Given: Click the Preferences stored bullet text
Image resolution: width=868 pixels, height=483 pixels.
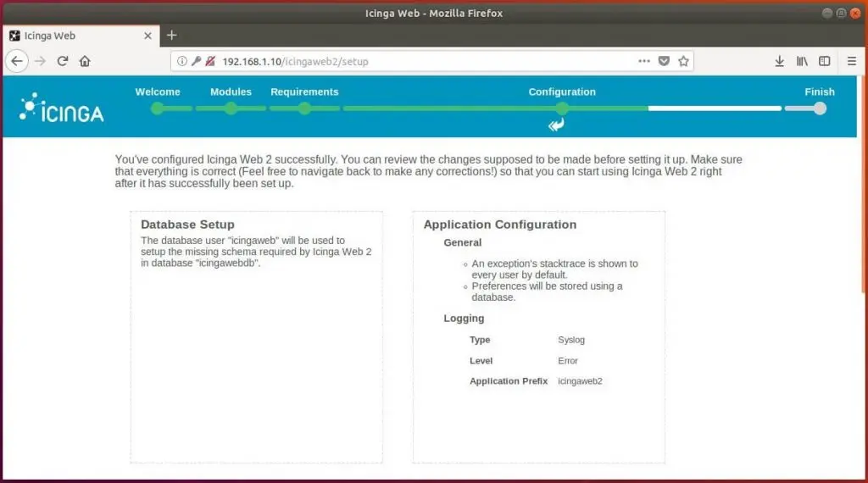Looking at the screenshot, I should click(x=547, y=291).
